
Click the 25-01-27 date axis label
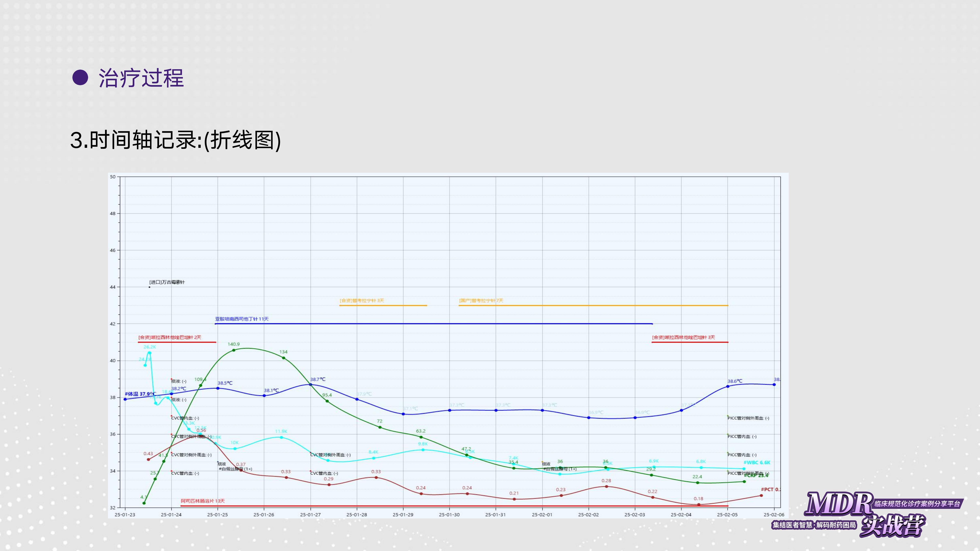310,515
